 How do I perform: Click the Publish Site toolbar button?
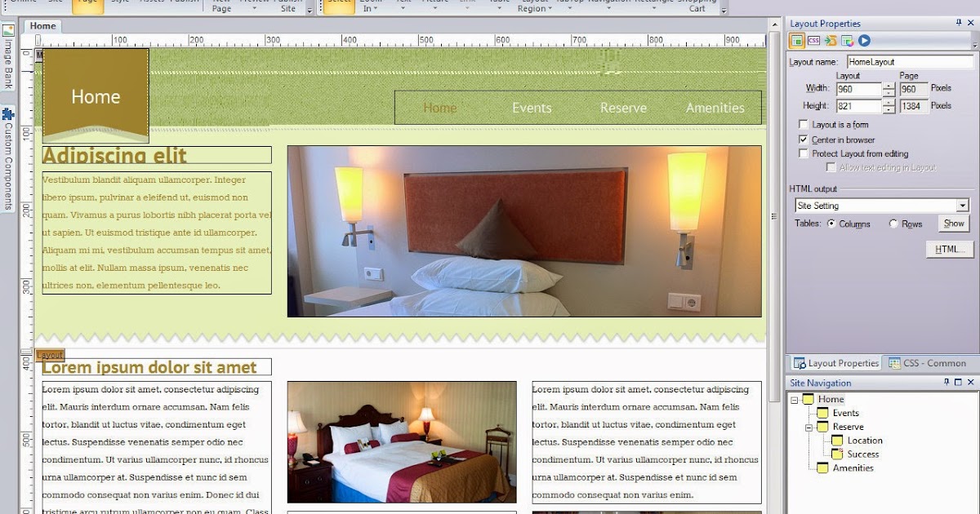point(287,7)
